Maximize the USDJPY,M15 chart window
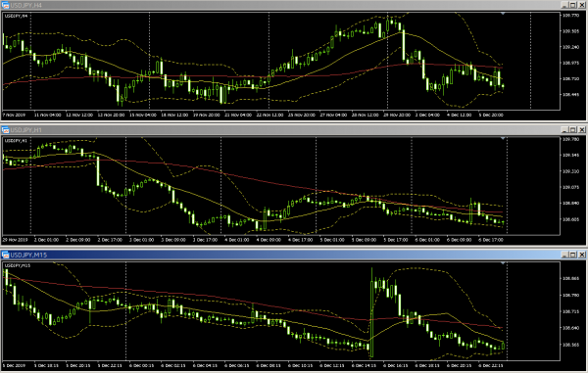This screenshot has width=588, height=373. pos(573,255)
